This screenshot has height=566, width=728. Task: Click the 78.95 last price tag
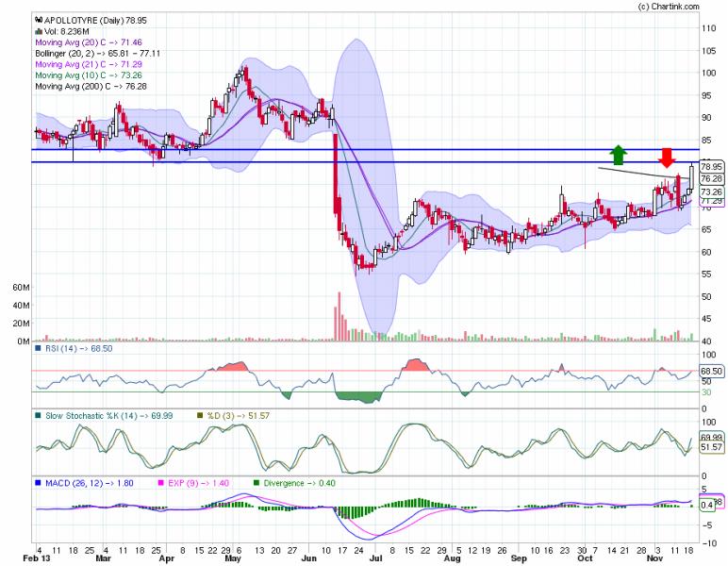(711, 166)
